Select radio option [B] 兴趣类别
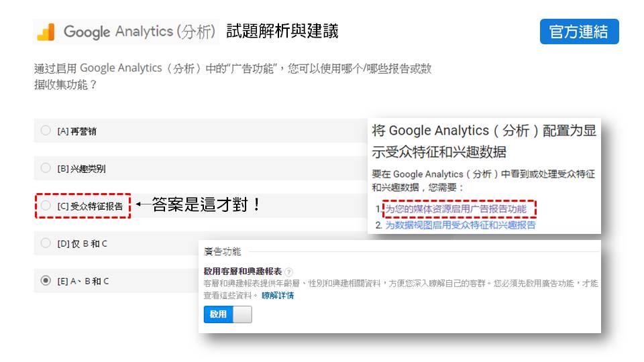 [x=46, y=168]
